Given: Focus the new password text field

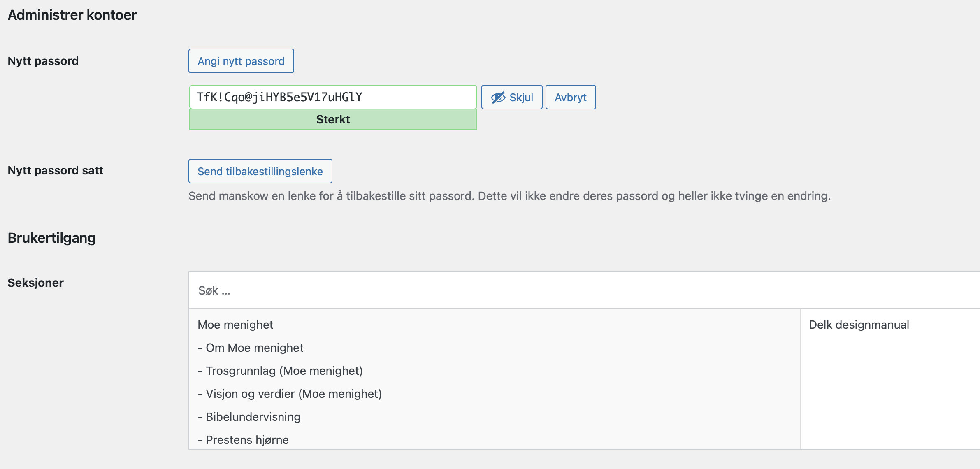Looking at the screenshot, I should (333, 97).
